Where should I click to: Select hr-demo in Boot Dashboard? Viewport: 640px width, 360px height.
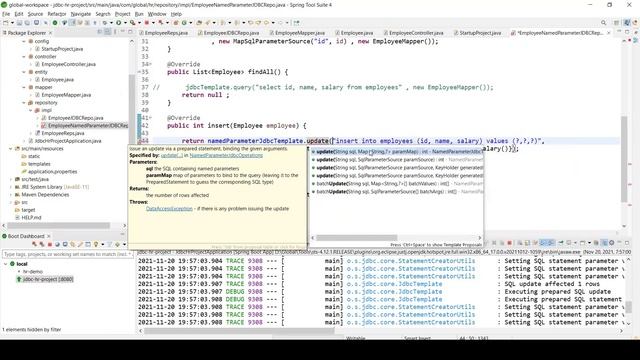[x=33, y=271]
